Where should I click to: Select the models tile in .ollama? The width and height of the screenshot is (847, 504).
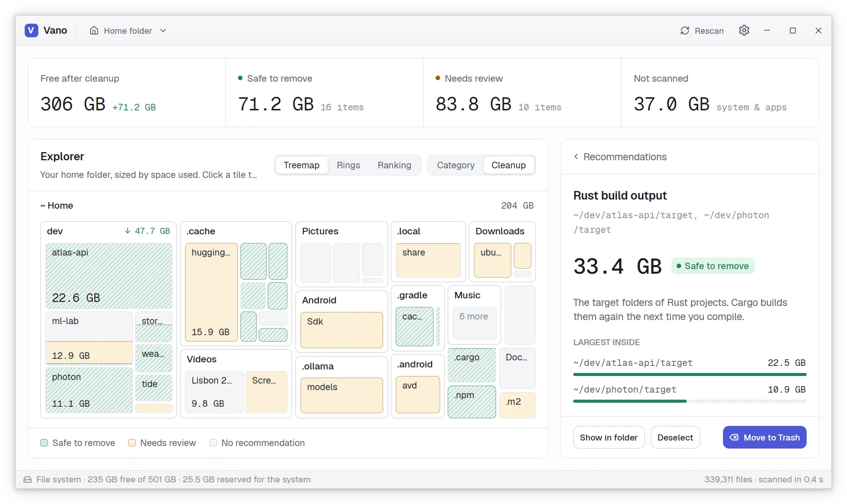342,395
